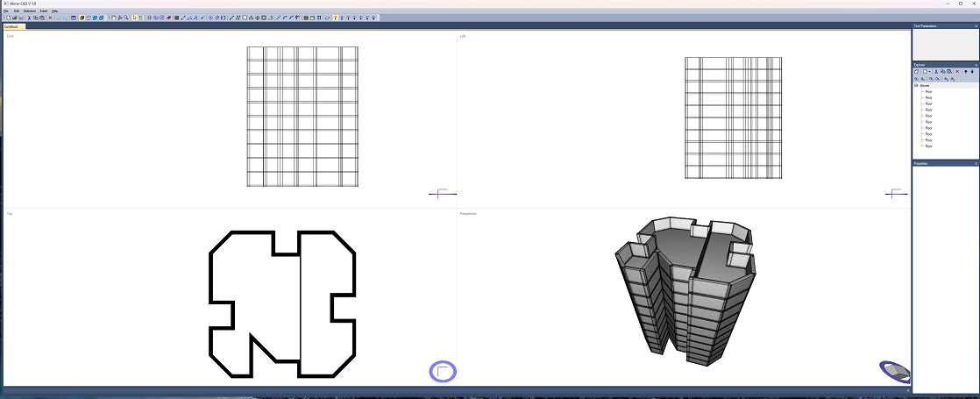
Task: Toggle the four-viewport layout button
Action: [73, 18]
